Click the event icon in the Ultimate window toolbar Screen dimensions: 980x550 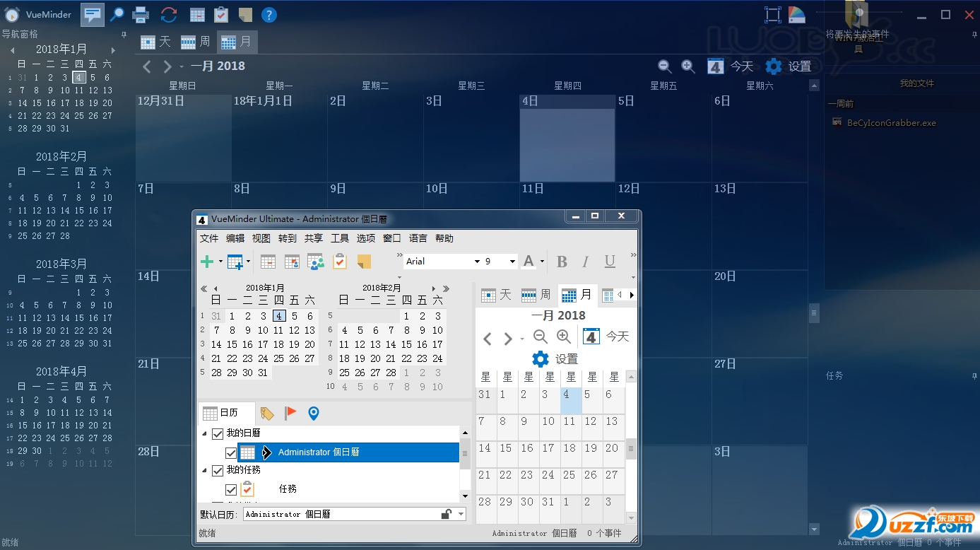tap(268, 262)
